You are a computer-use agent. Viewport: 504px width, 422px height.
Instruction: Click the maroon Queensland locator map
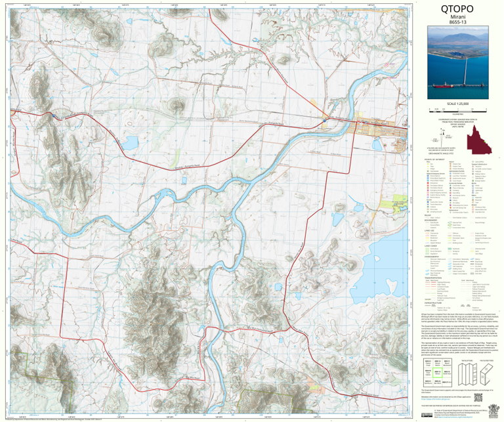pyautogui.click(x=479, y=140)
